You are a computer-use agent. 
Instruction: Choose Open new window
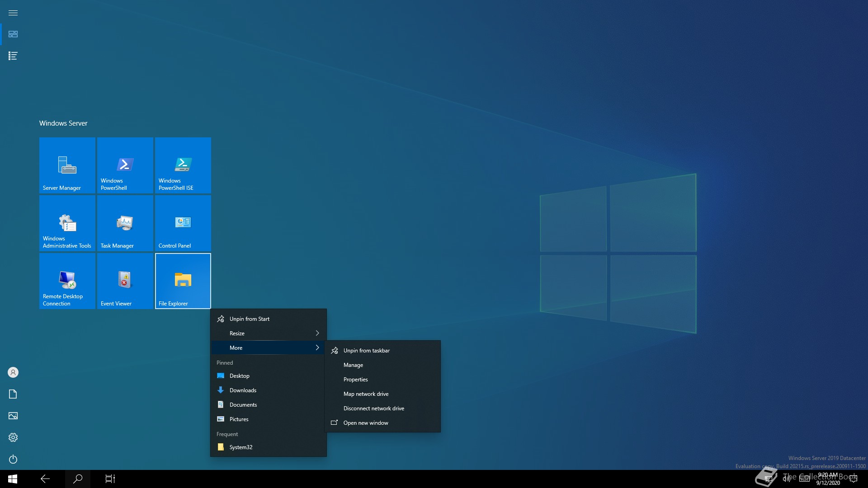click(382, 423)
